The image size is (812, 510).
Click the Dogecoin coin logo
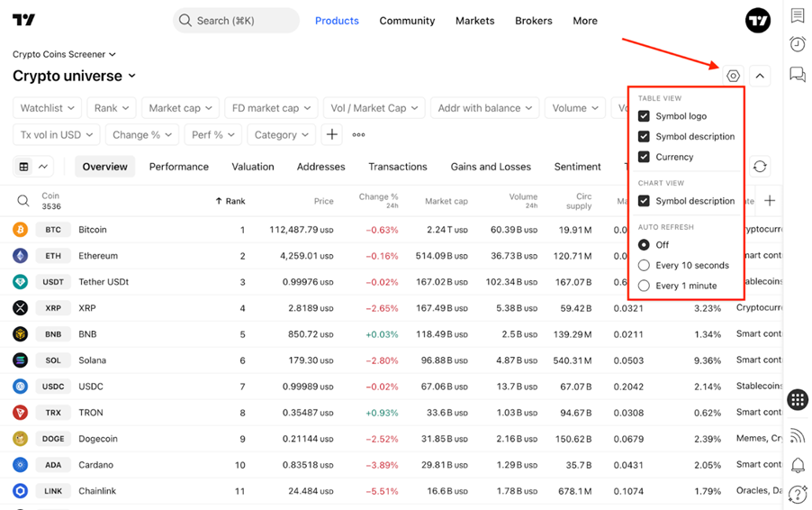(20, 439)
